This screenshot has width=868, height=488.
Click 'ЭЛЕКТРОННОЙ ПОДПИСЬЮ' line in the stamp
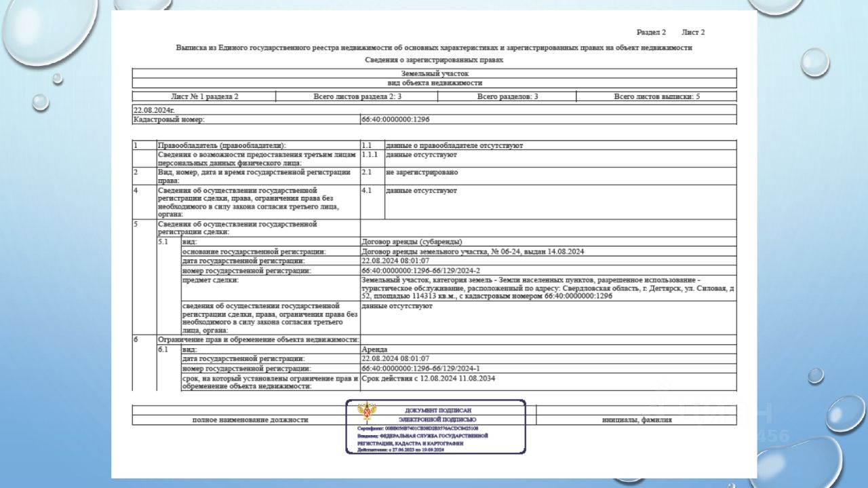point(437,419)
